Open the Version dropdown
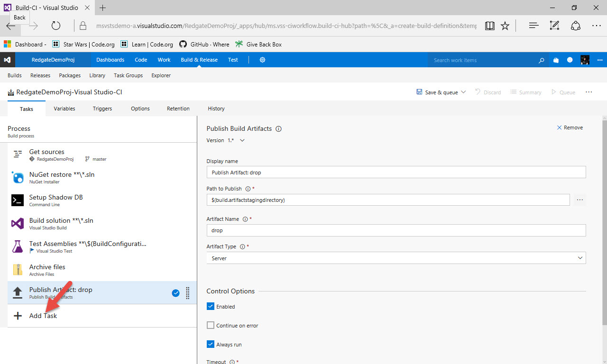The image size is (607, 364). [x=242, y=140]
